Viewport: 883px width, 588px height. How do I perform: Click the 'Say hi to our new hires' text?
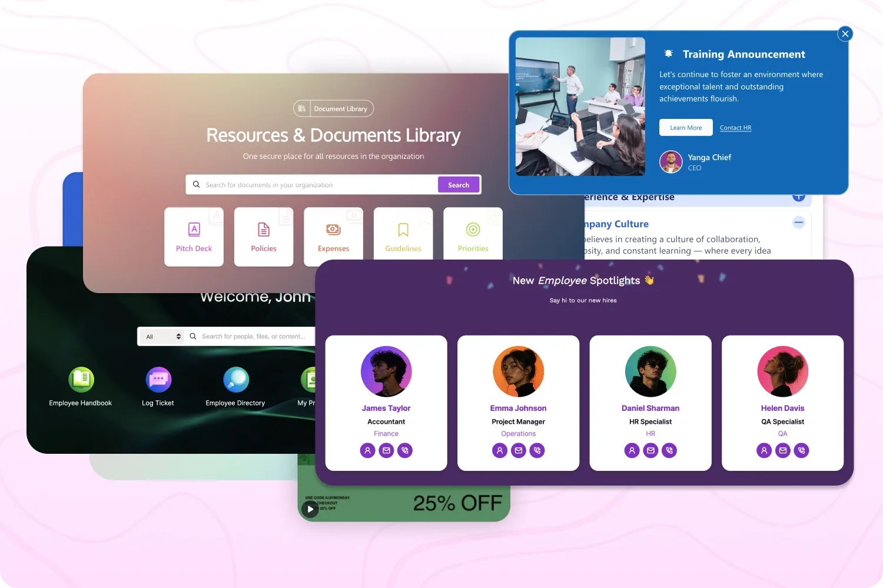click(583, 300)
